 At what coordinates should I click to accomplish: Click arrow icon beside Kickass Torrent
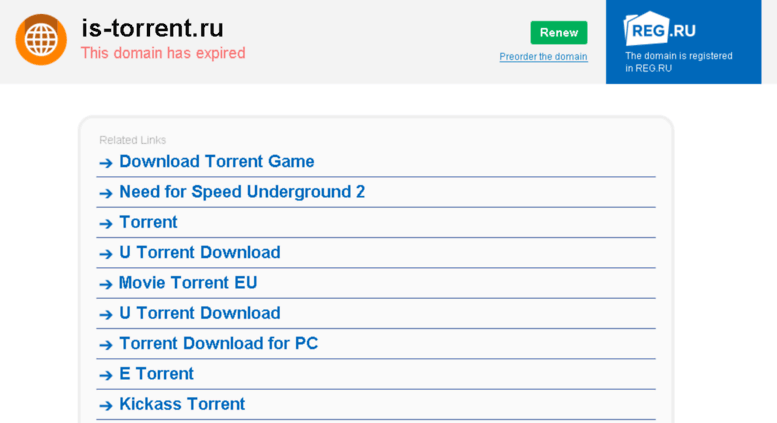point(106,406)
